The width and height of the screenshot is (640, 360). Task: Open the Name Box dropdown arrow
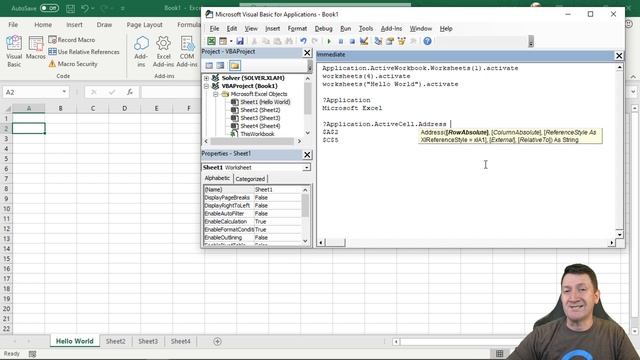64,92
